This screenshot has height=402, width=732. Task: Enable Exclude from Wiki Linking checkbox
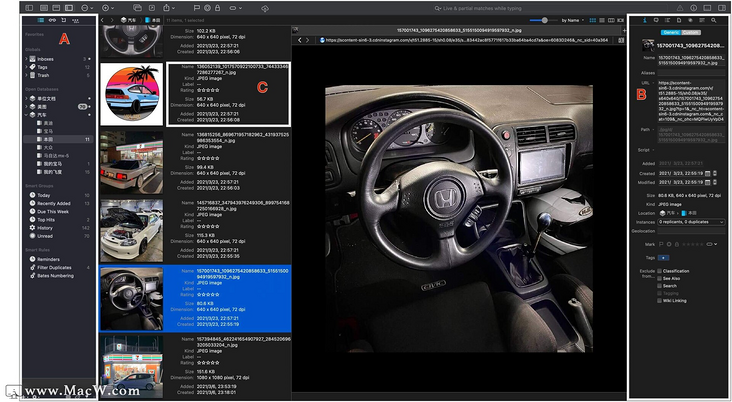coord(659,301)
